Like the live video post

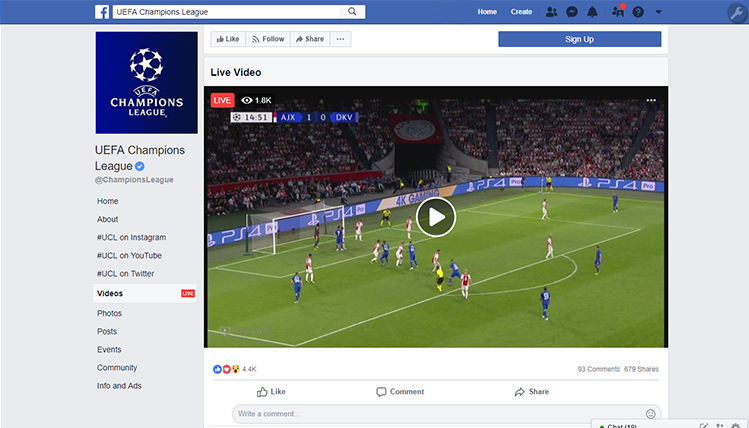point(271,392)
